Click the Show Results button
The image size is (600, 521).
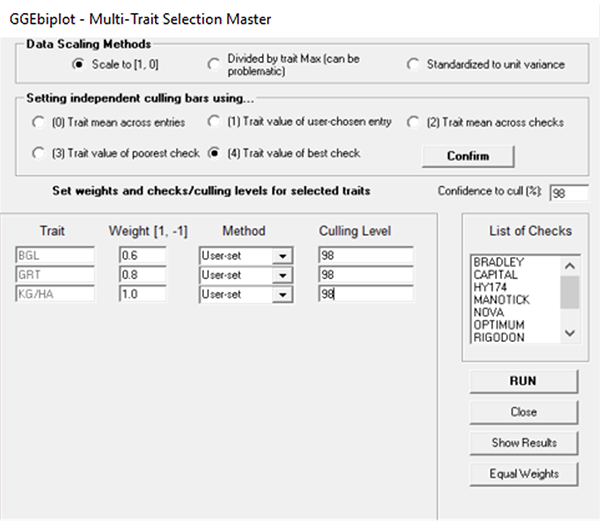[x=523, y=443]
